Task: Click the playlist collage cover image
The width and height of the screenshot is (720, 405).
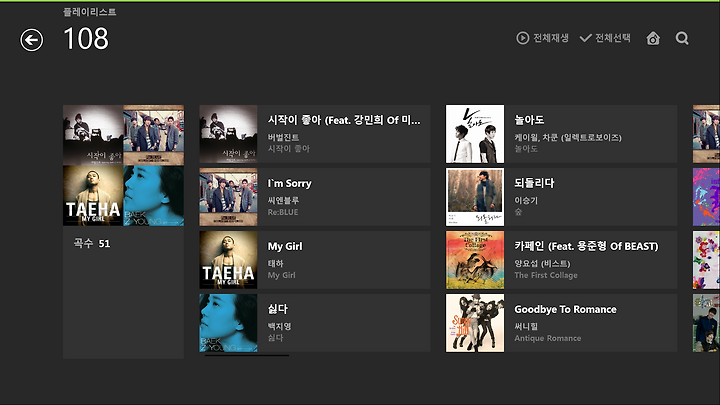Action: click(124, 165)
